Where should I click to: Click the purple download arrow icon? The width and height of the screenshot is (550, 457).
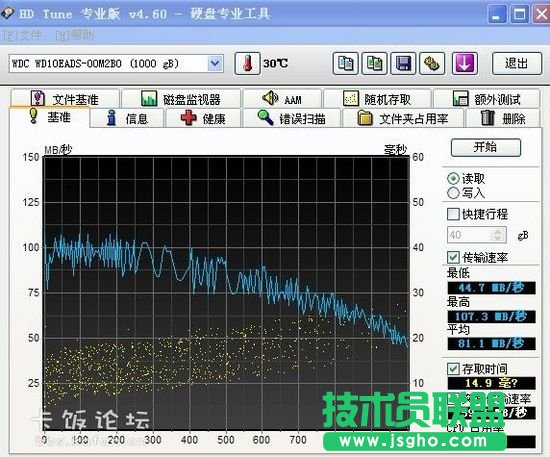pos(465,63)
